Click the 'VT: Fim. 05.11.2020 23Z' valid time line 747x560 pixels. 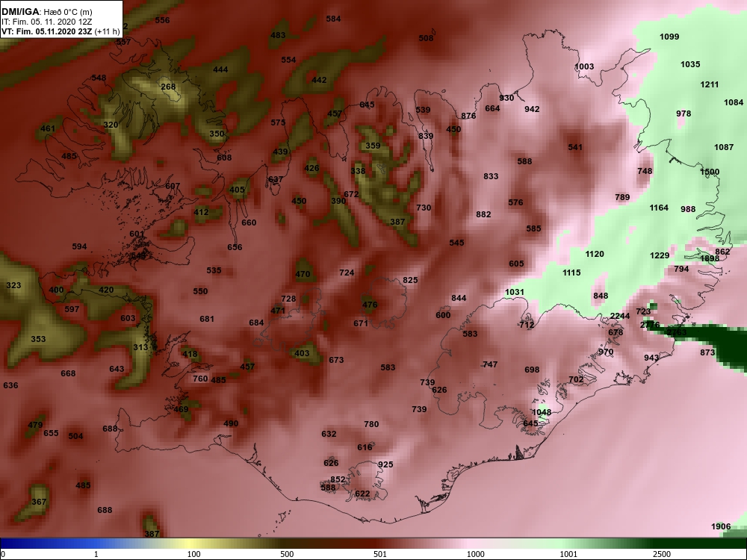pyautogui.click(x=46, y=31)
